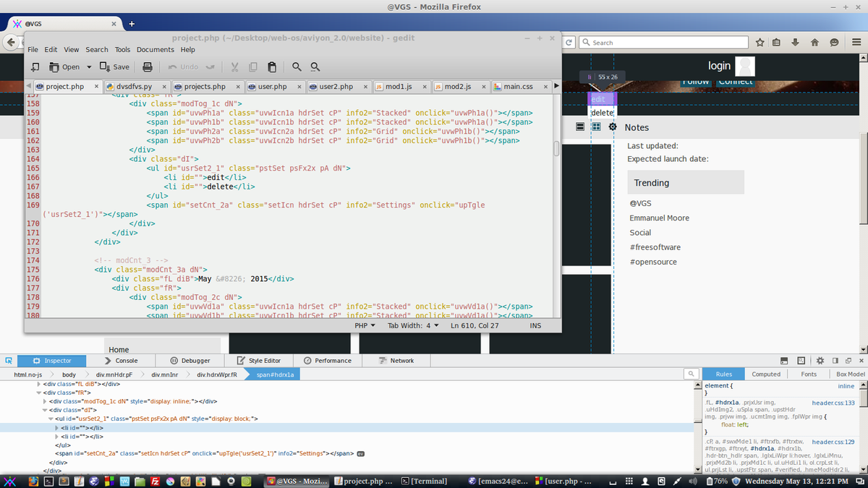Open a new Firefox tab with plus

tap(132, 23)
